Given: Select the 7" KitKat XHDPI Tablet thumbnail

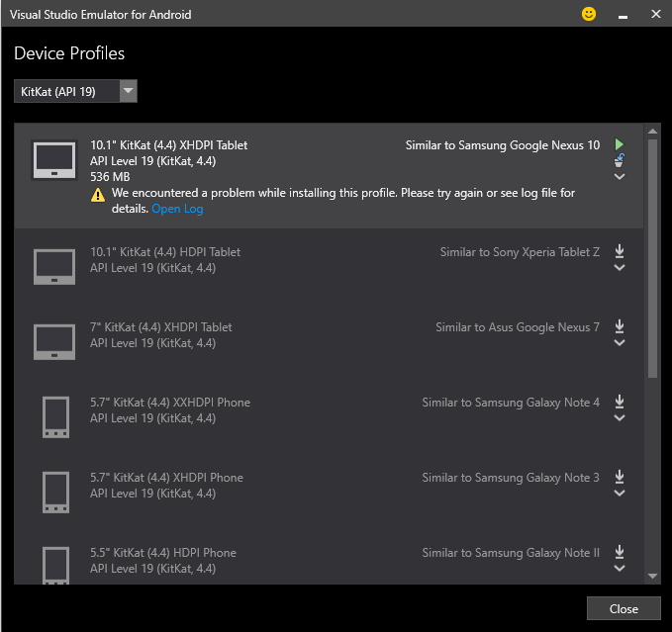Looking at the screenshot, I should coord(53,340).
